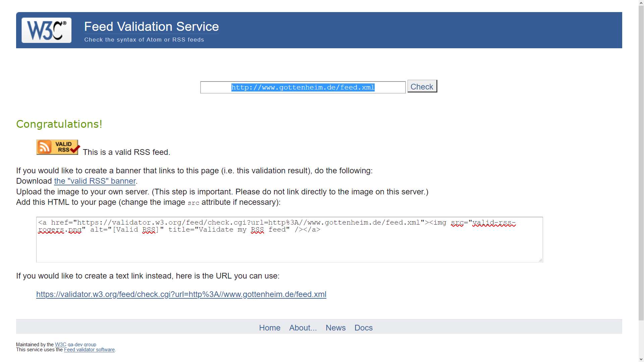The width and height of the screenshot is (644, 362).
Task: Open the Feed validator software link
Action: click(89, 350)
